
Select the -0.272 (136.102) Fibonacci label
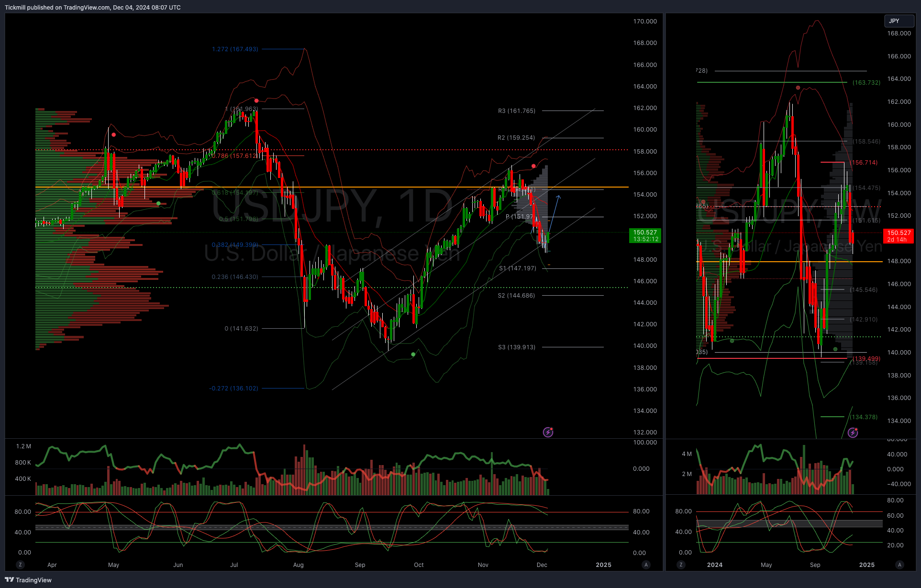[233, 388]
